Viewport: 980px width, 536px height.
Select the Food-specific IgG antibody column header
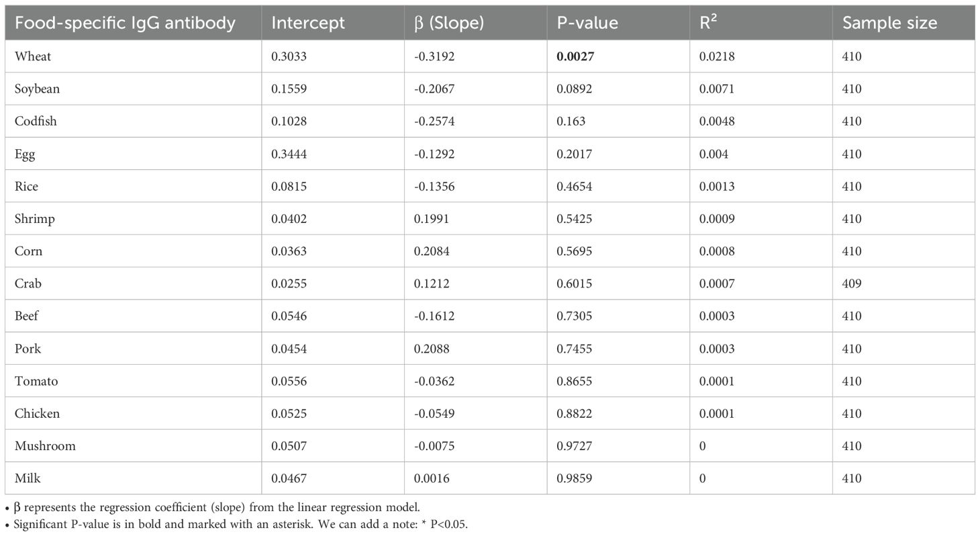coord(125,23)
